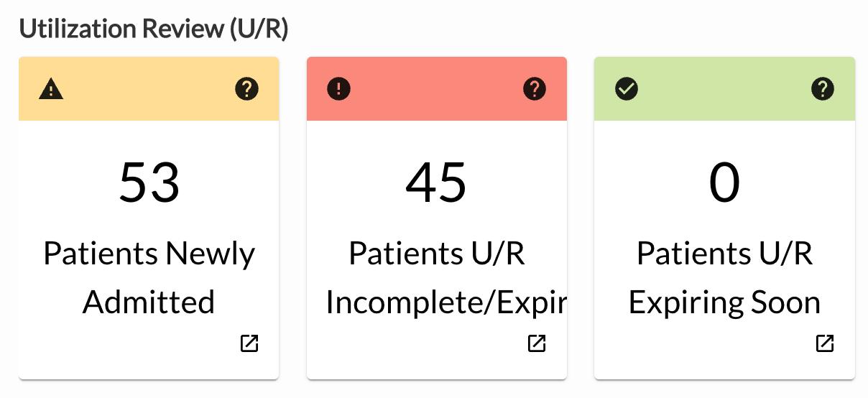Select the 45 incomplete U/R count
Viewport: 868px width, 398px height.
click(436, 182)
